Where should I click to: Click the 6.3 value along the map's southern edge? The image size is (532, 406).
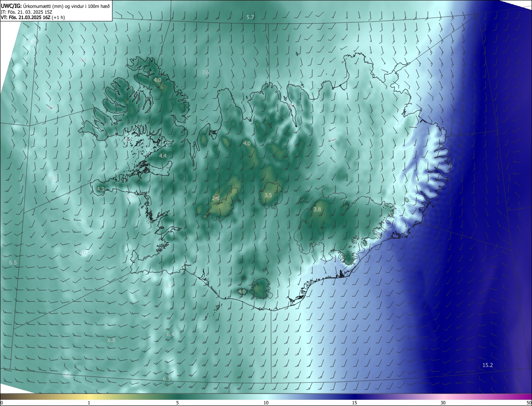pyautogui.click(x=167, y=379)
